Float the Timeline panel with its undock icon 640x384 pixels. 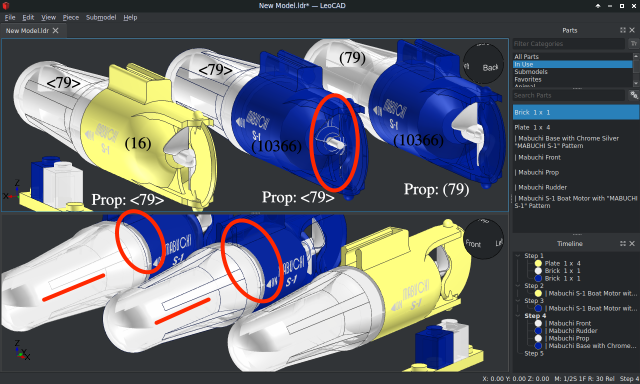[622, 244]
